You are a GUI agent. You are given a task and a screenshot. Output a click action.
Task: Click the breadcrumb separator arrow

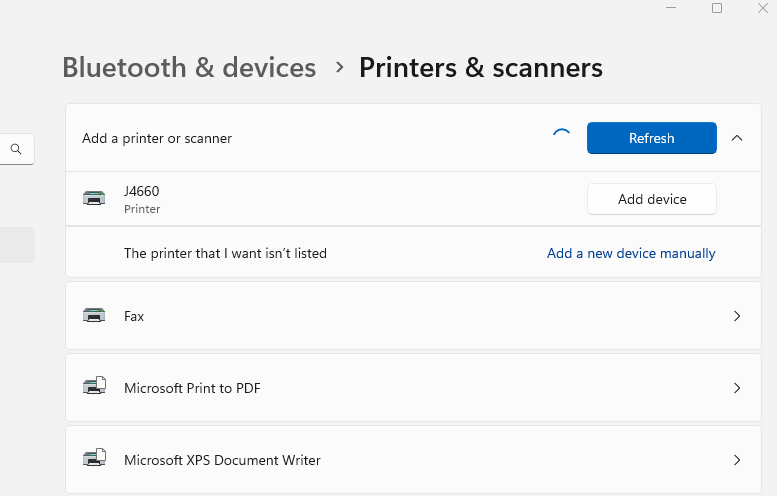pos(339,67)
